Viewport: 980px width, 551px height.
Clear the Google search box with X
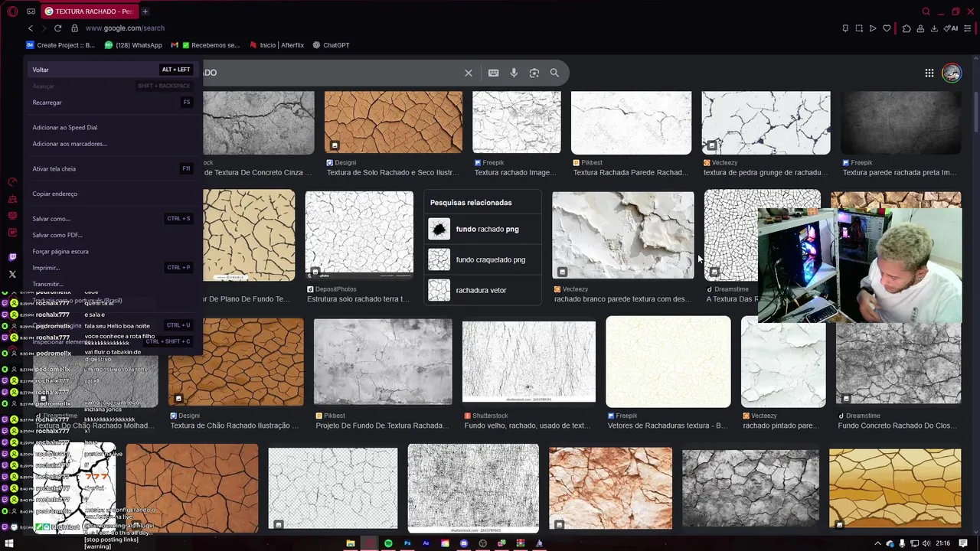(469, 73)
